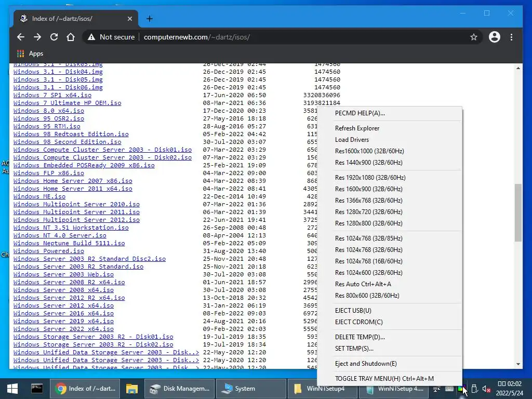Open Windows Server 2022 x64.iso link
The image size is (532, 399).
63,329
